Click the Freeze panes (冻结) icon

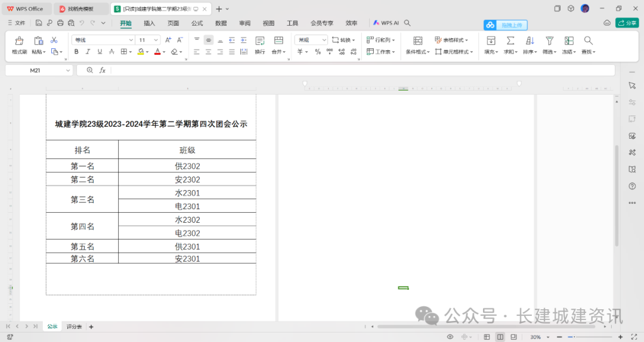569,41
